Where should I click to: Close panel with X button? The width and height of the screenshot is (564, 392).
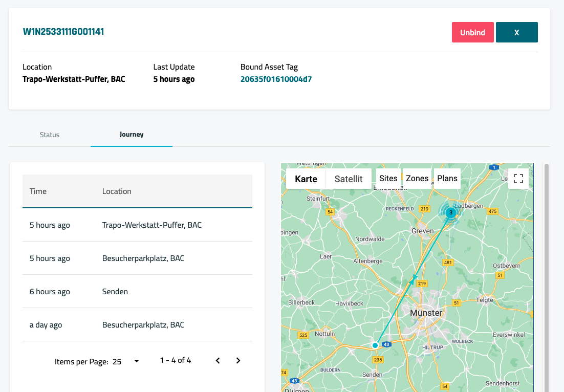516,32
